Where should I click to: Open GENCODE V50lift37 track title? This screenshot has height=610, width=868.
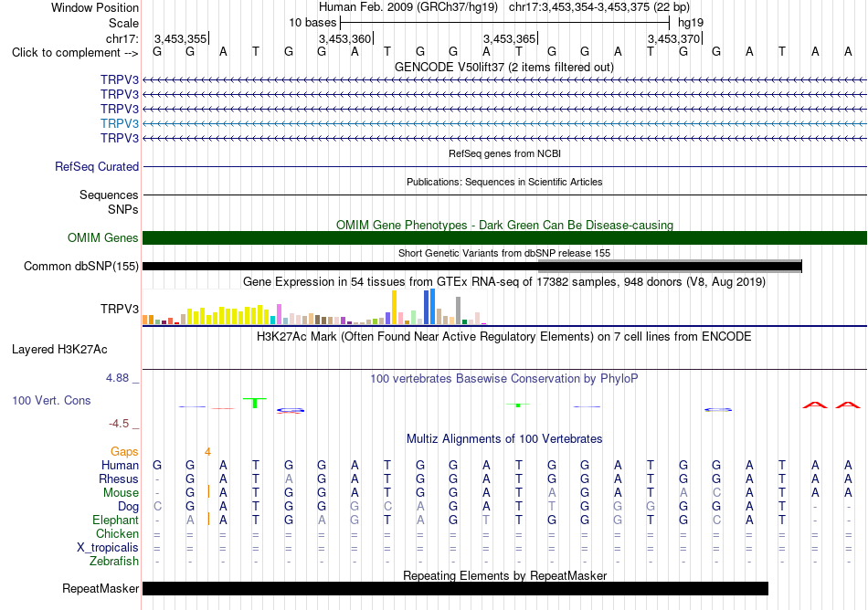click(504, 67)
